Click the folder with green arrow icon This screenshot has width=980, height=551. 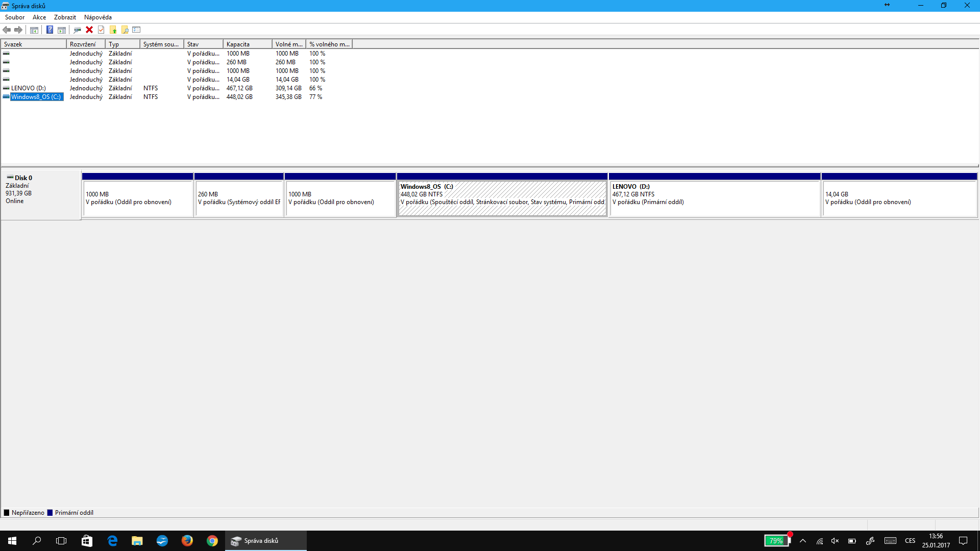coord(113,30)
